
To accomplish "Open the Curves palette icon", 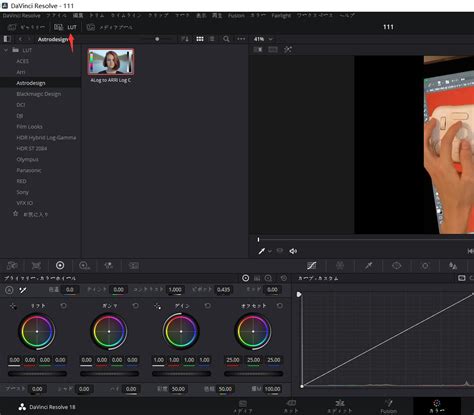I will coord(311,265).
